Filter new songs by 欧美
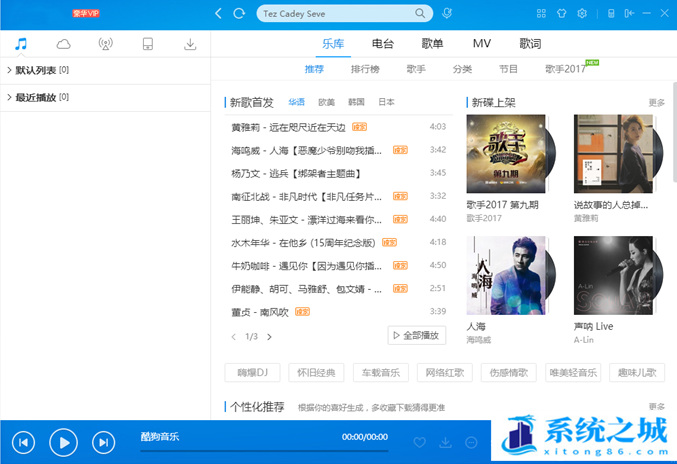 click(x=326, y=102)
